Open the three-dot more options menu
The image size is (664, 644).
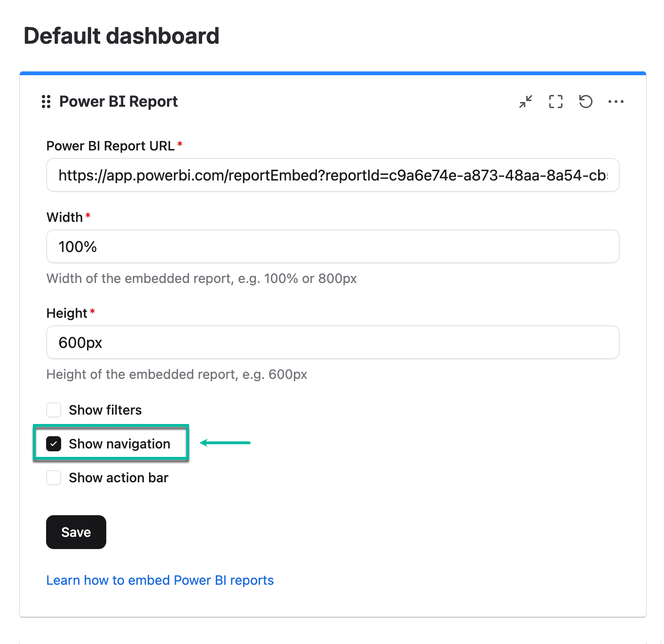pos(616,102)
